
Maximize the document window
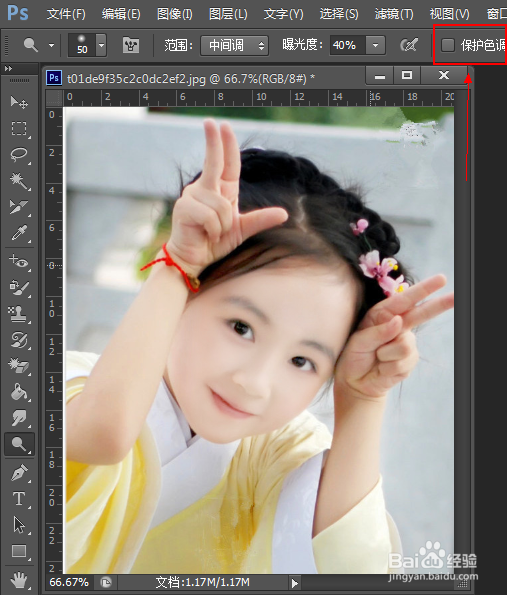(407, 75)
